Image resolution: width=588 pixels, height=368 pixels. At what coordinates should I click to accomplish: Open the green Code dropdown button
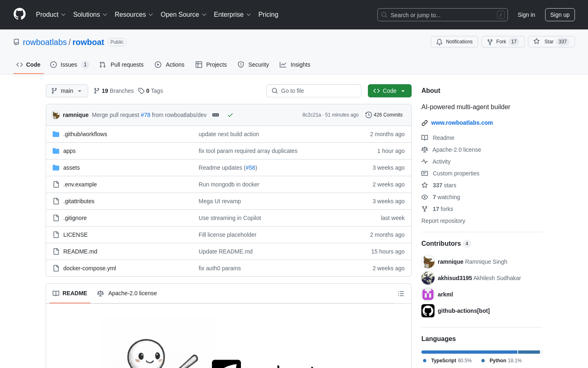(x=390, y=91)
